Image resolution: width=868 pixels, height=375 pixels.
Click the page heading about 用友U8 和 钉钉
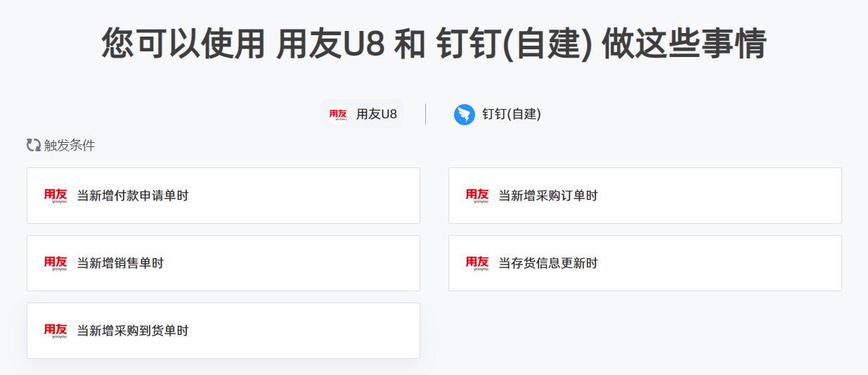[x=434, y=44]
